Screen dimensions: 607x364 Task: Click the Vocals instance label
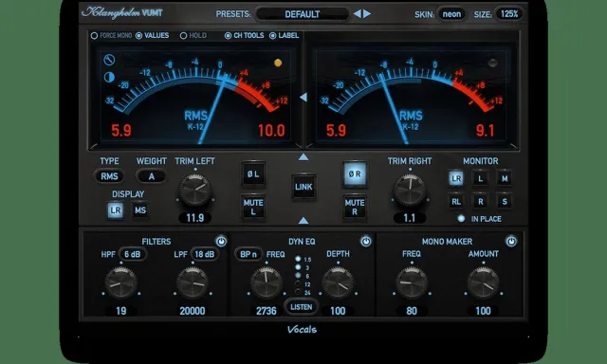302,330
